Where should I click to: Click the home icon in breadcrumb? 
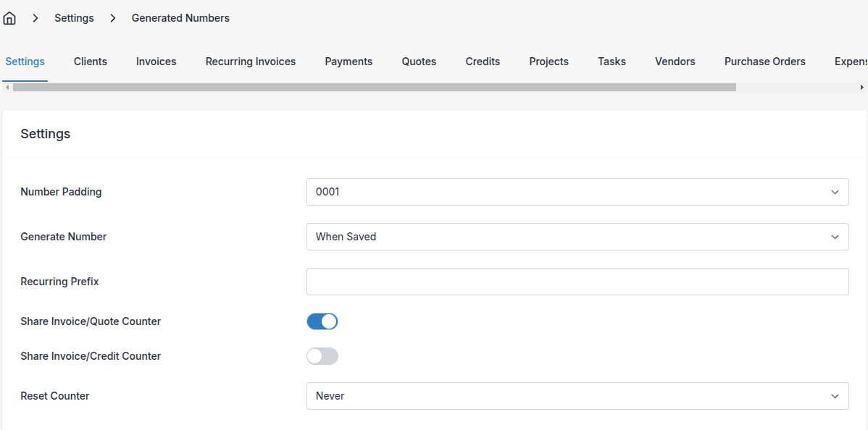pyautogui.click(x=9, y=18)
